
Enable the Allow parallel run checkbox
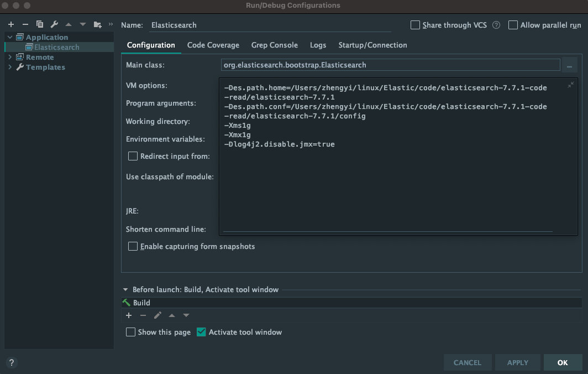(513, 25)
